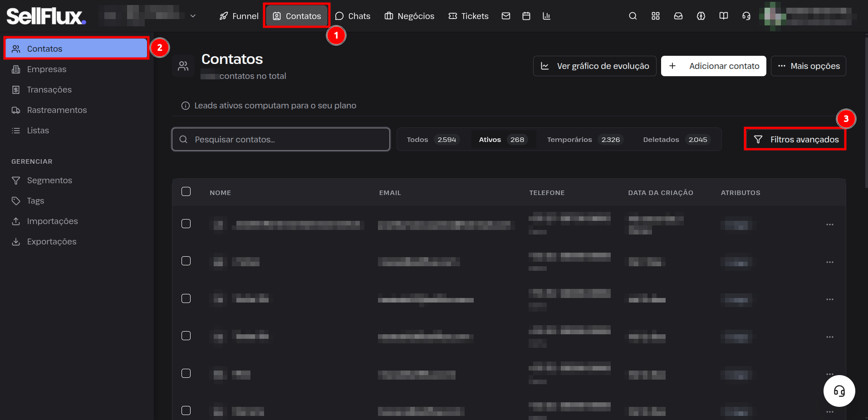Open the calendar icon in navigation

tap(526, 16)
